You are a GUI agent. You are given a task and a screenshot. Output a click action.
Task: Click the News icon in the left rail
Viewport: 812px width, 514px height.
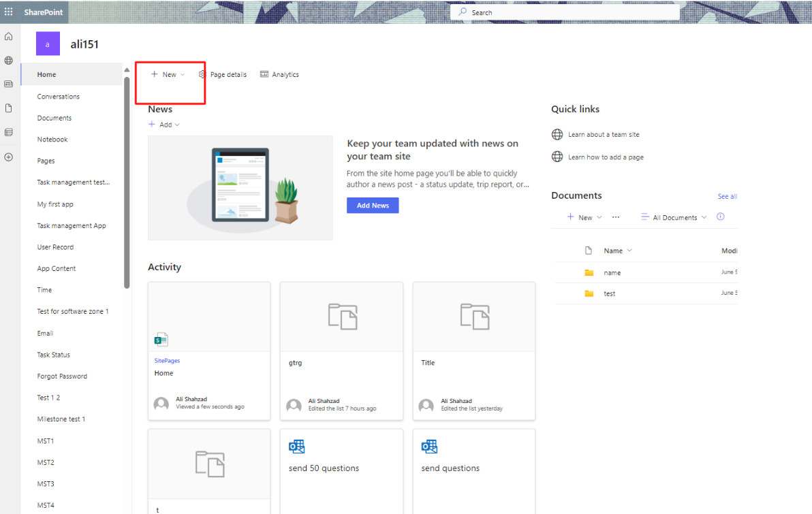[x=8, y=84]
